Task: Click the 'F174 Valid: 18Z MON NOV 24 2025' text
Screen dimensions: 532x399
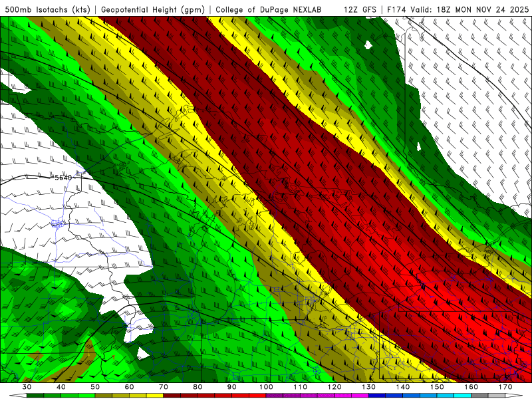Action: point(458,9)
